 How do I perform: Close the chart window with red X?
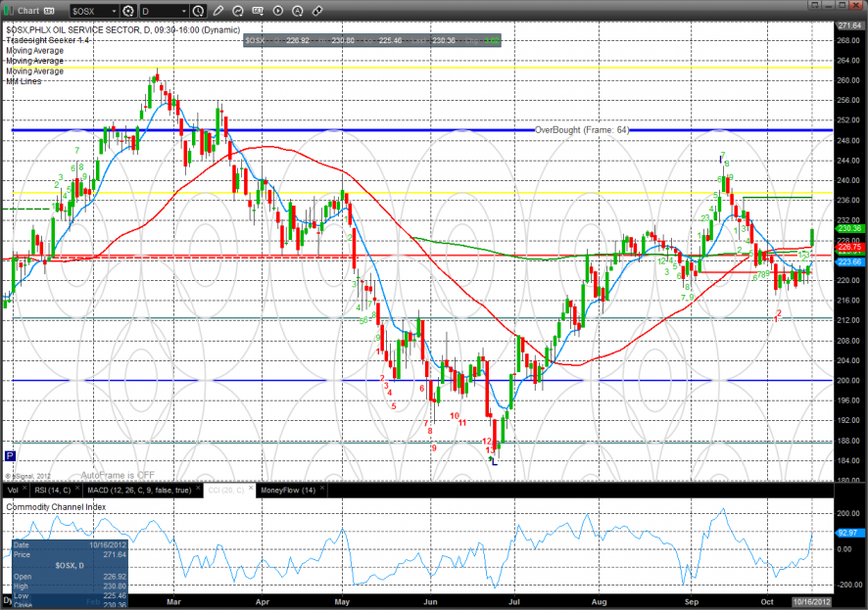point(856,5)
